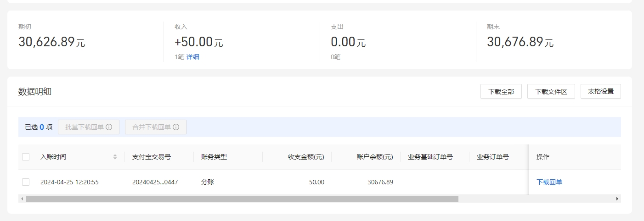644x221 pixels.
Task: Click info icon beside 合并下载回单
Action: pyautogui.click(x=176, y=127)
